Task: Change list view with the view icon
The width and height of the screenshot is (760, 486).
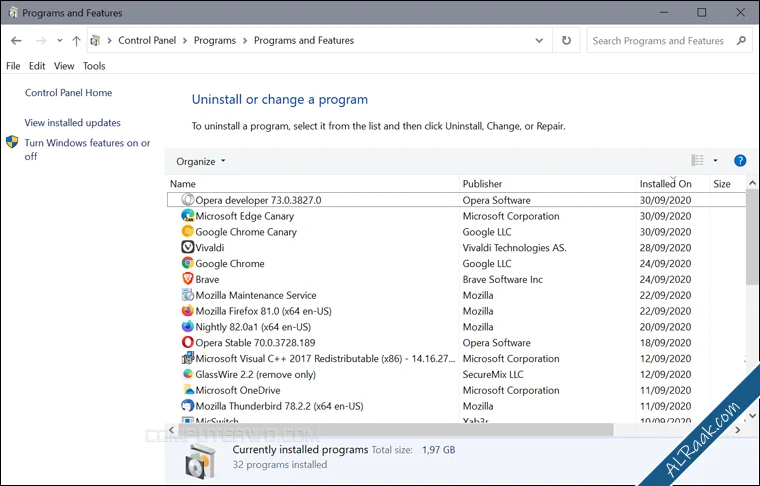Action: (697, 160)
